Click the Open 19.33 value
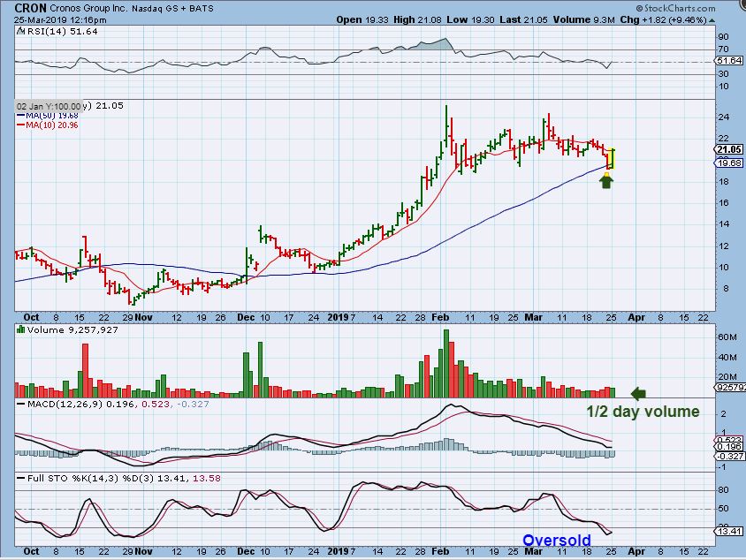This screenshot has width=746, height=560. pos(362,20)
